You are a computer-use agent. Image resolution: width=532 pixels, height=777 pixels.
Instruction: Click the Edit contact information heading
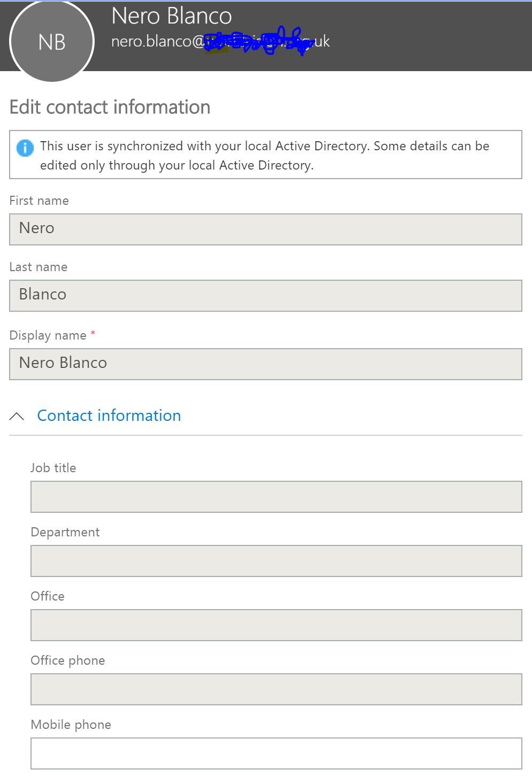[x=110, y=107]
